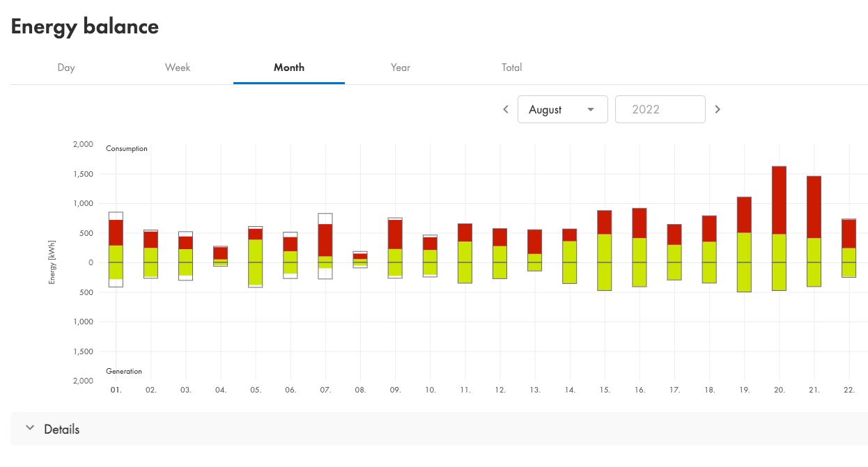
Task: Switch to the Day tab
Action: (x=66, y=68)
